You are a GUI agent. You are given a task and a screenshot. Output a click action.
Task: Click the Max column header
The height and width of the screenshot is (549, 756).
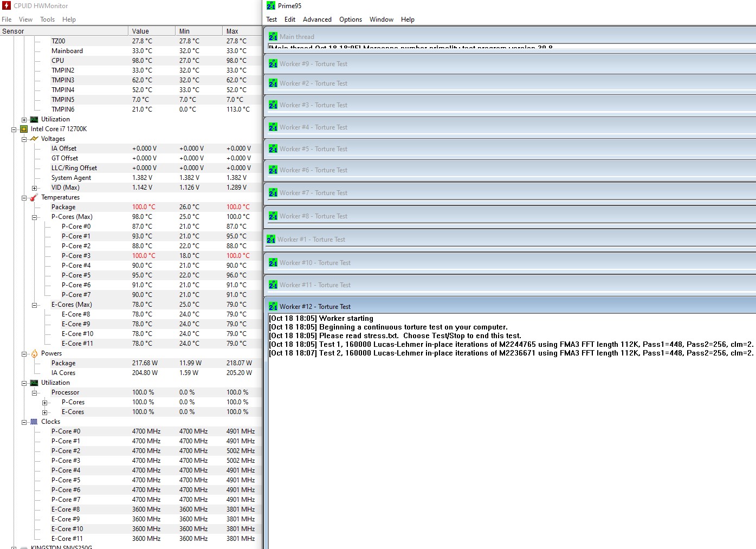[x=243, y=31]
